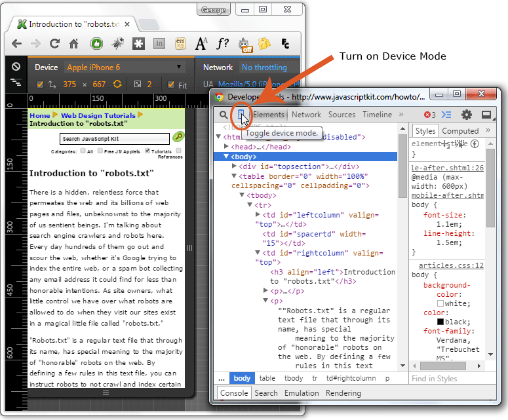Follow the Web Design Tutorials breadcrumb link
The width and height of the screenshot is (508, 420).
[x=98, y=115]
